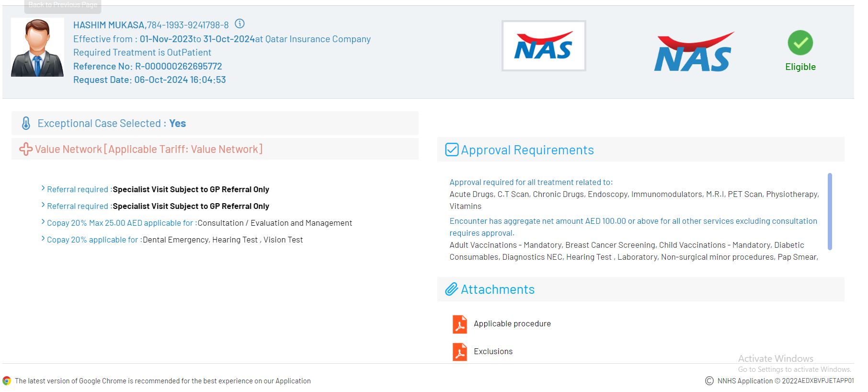This screenshot has height=392, width=868.
Task: Open the Applicable procedure PDF icon
Action: pos(459,324)
